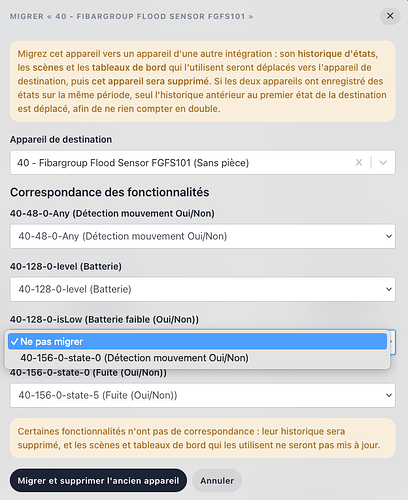The image size is (408, 500).
Task: Click the arrow of the Détection mouvement select
Action: 389,236
